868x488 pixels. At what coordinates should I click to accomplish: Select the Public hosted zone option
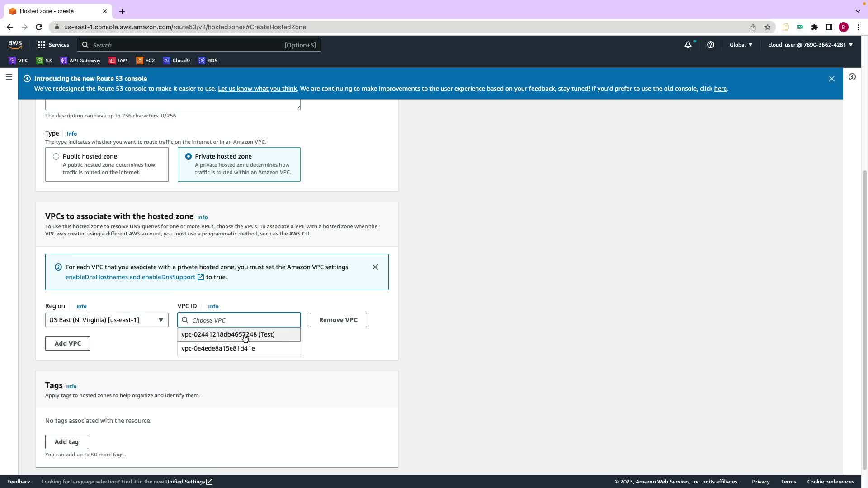pyautogui.click(x=56, y=156)
